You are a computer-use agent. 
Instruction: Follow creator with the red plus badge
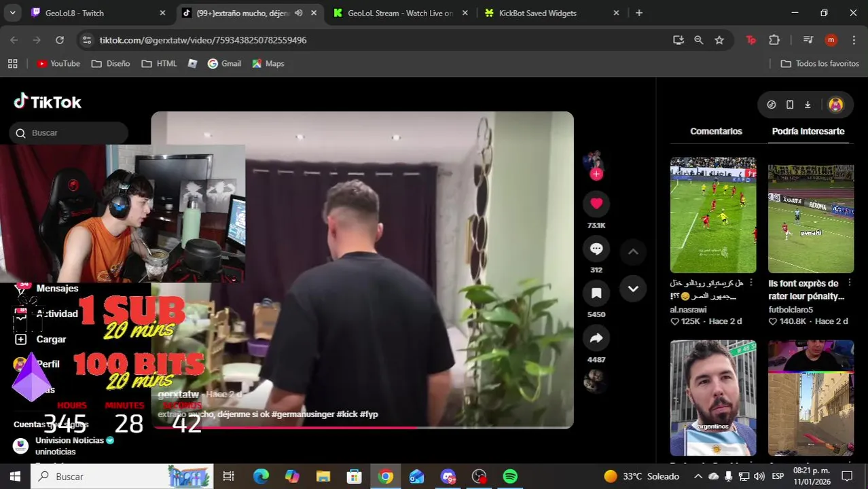596,175
